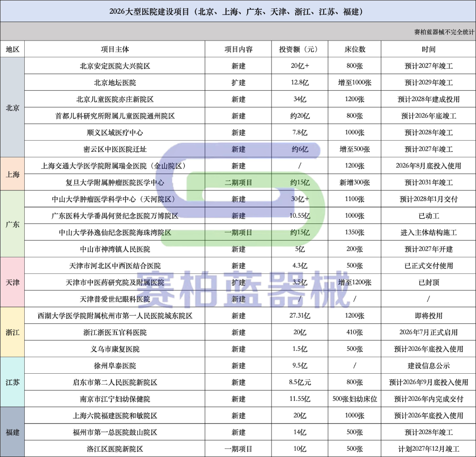This screenshot has height=457, width=476.
Task: Click '建设信息公示' time cell
Action: pyautogui.click(x=428, y=366)
